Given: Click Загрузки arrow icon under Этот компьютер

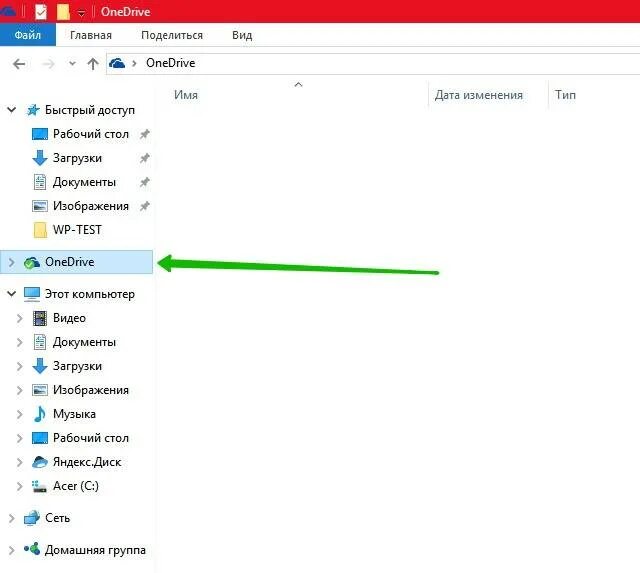Looking at the screenshot, I should tap(40, 366).
